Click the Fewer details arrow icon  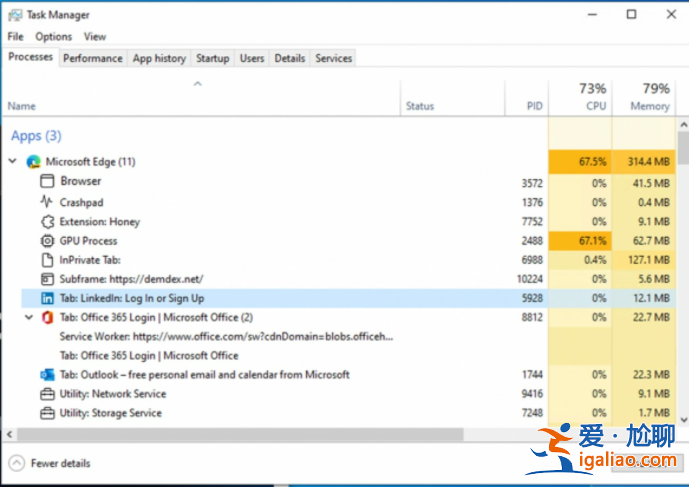[17, 463]
